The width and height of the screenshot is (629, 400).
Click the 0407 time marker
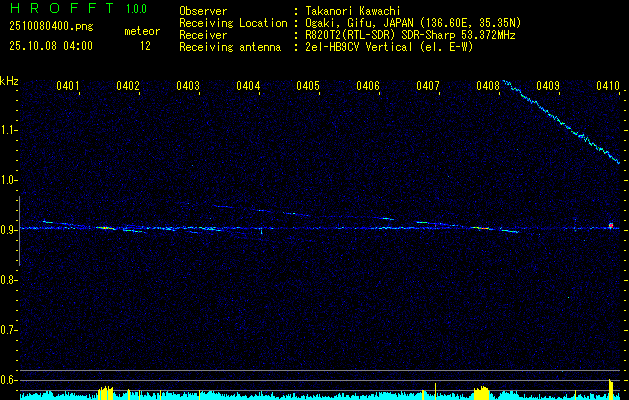coord(428,85)
